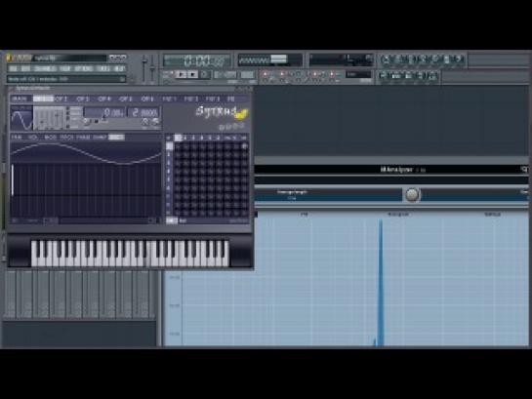Select the PHASE envelope sub-tab

click(83, 138)
